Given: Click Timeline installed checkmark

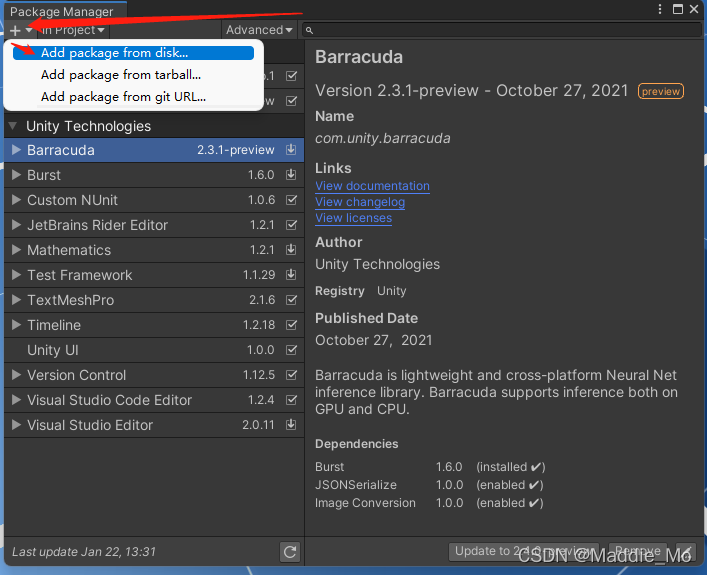Looking at the screenshot, I should 292,325.
